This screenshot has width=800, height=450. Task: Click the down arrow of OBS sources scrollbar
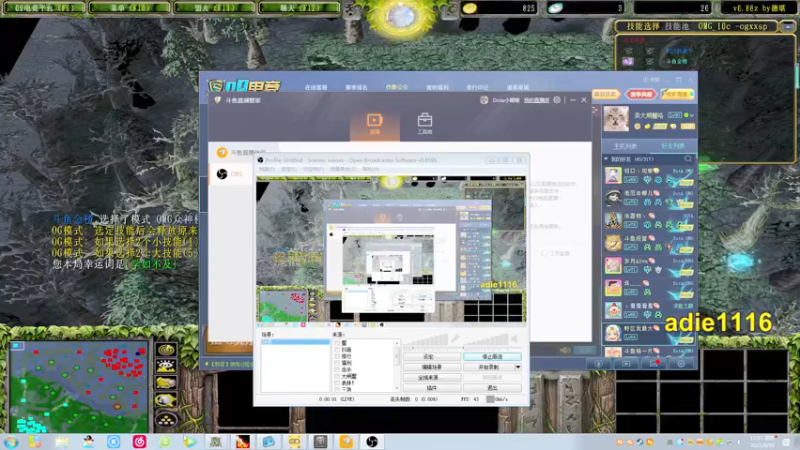tap(396, 388)
